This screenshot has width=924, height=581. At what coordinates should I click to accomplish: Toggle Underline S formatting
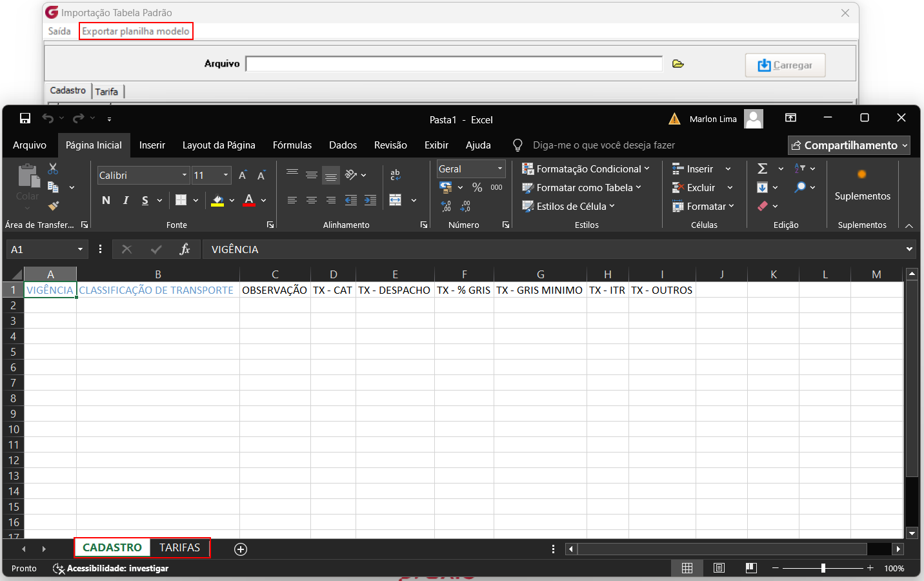click(x=145, y=200)
